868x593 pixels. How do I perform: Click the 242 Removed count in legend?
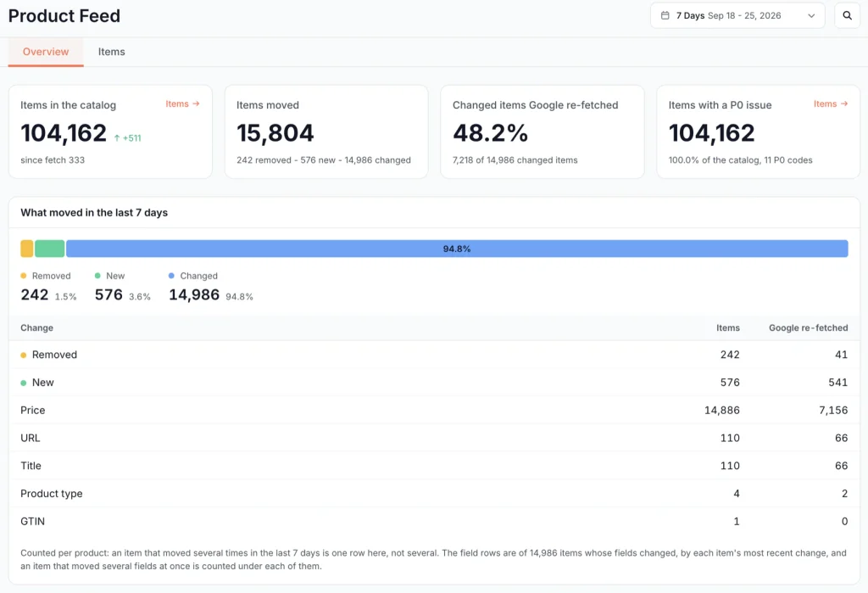[34, 294]
